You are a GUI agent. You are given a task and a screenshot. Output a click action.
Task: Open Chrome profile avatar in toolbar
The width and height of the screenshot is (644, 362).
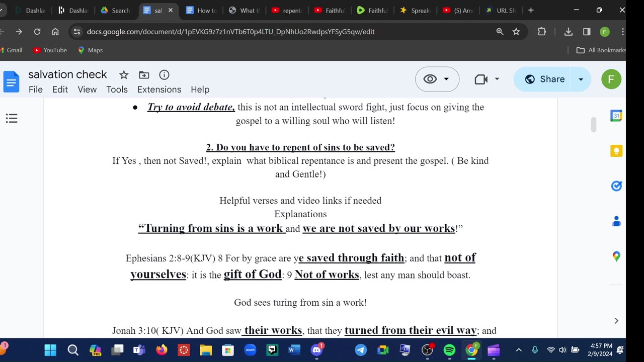pyautogui.click(x=605, y=32)
